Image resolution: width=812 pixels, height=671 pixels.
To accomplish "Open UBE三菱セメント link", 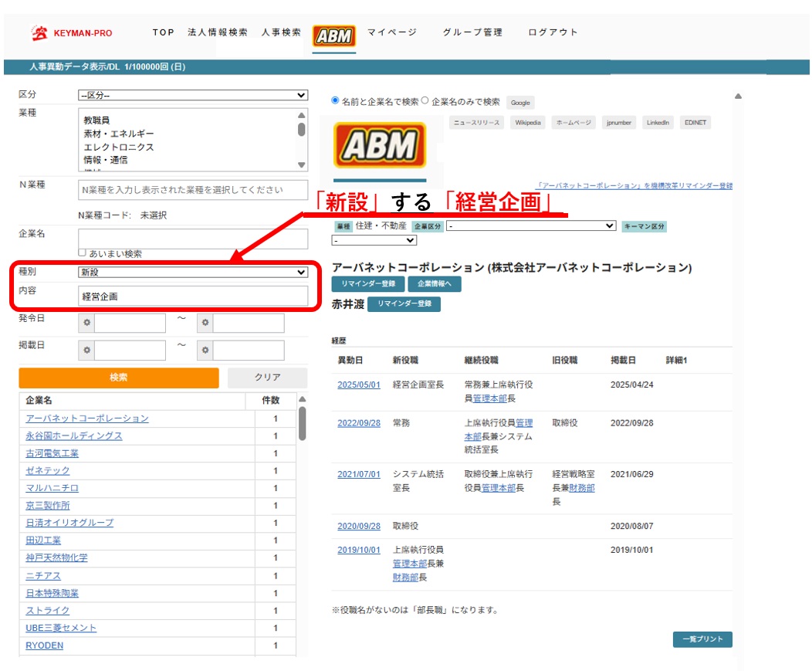I will coord(61,628).
